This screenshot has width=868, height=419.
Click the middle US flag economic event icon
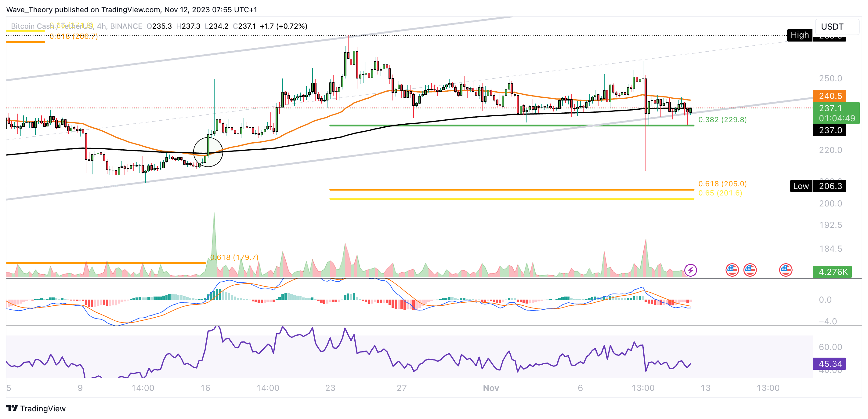pos(750,270)
